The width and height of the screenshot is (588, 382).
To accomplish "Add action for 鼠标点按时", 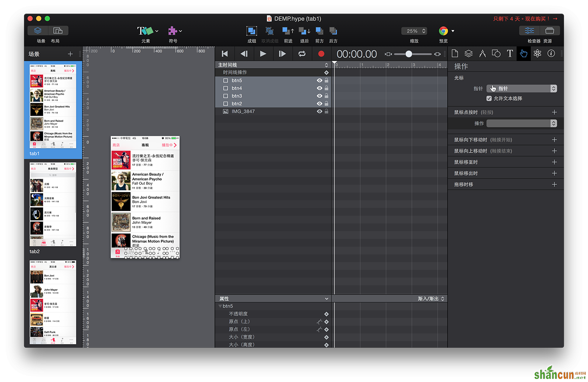I will pos(554,112).
